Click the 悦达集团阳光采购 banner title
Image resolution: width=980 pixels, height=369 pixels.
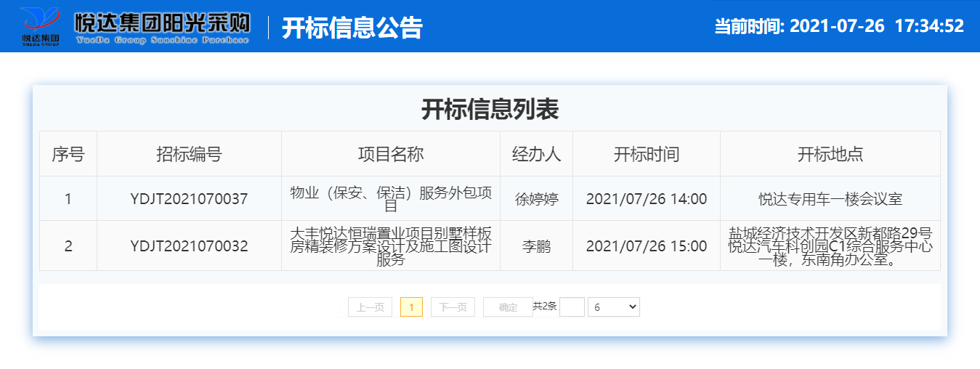[162, 22]
